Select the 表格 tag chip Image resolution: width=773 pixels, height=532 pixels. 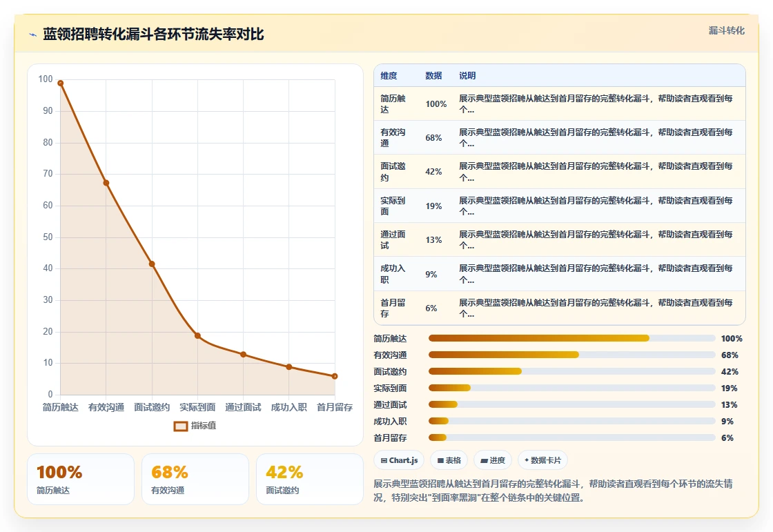click(449, 460)
